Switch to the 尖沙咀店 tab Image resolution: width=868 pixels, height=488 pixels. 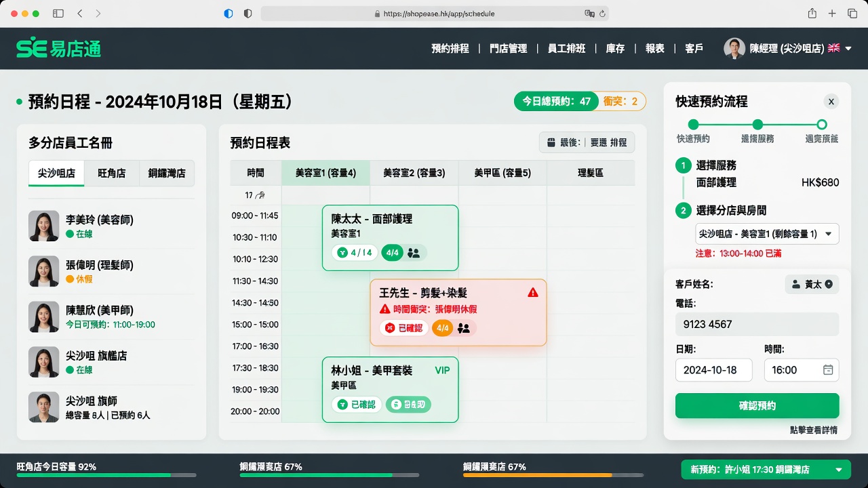click(x=56, y=173)
